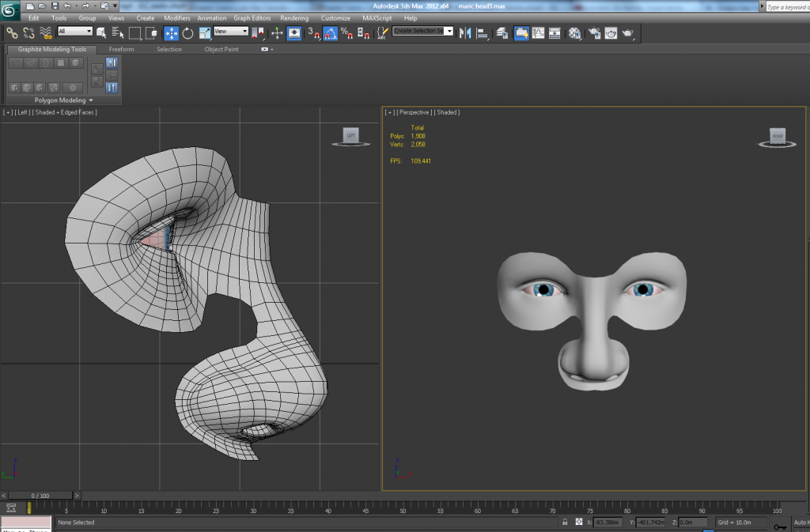
Task: Click the Mirror tool icon
Action: [x=465, y=32]
